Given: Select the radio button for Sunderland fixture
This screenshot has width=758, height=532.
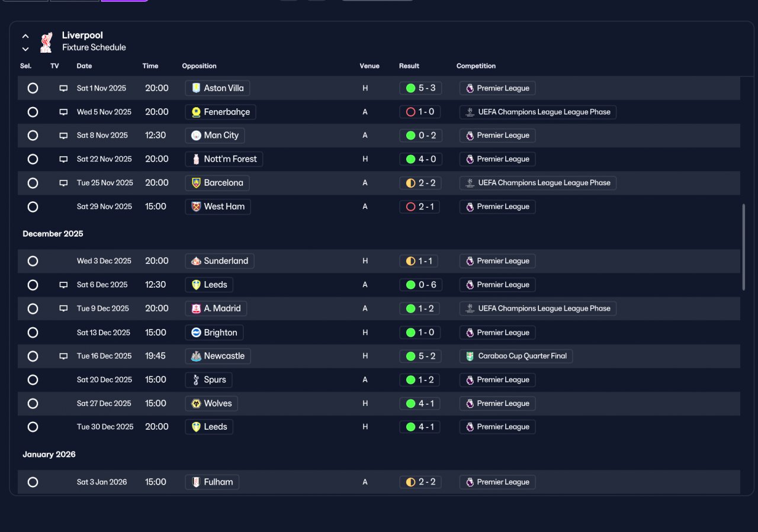Looking at the screenshot, I should click(x=33, y=261).
